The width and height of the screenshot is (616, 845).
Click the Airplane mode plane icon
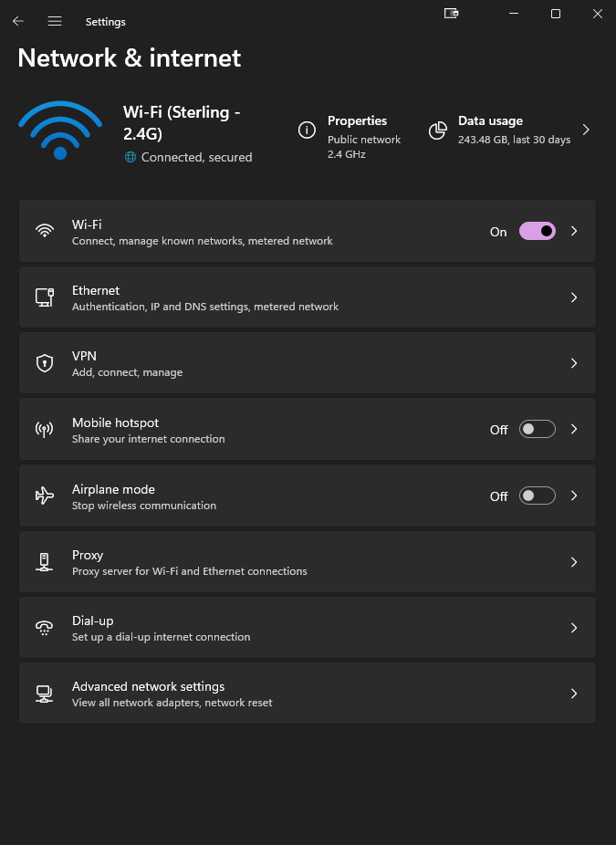tap(44, 496)
